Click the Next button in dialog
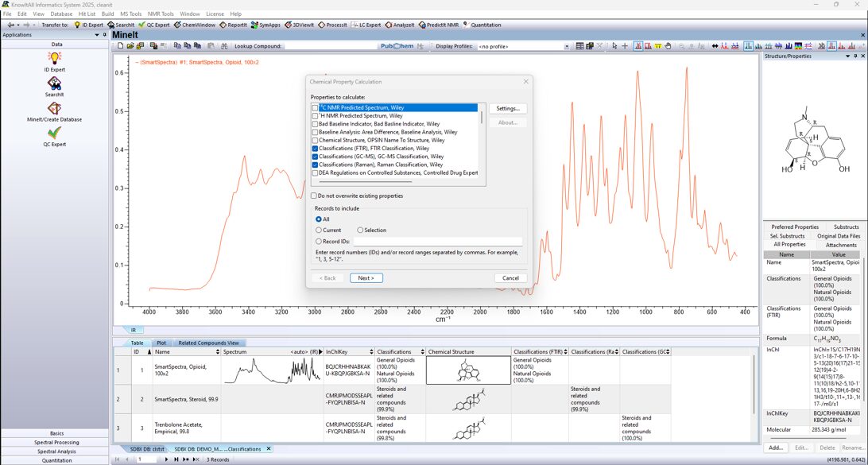The width and height of the screenshot is (868, 465). click(366, 278)
